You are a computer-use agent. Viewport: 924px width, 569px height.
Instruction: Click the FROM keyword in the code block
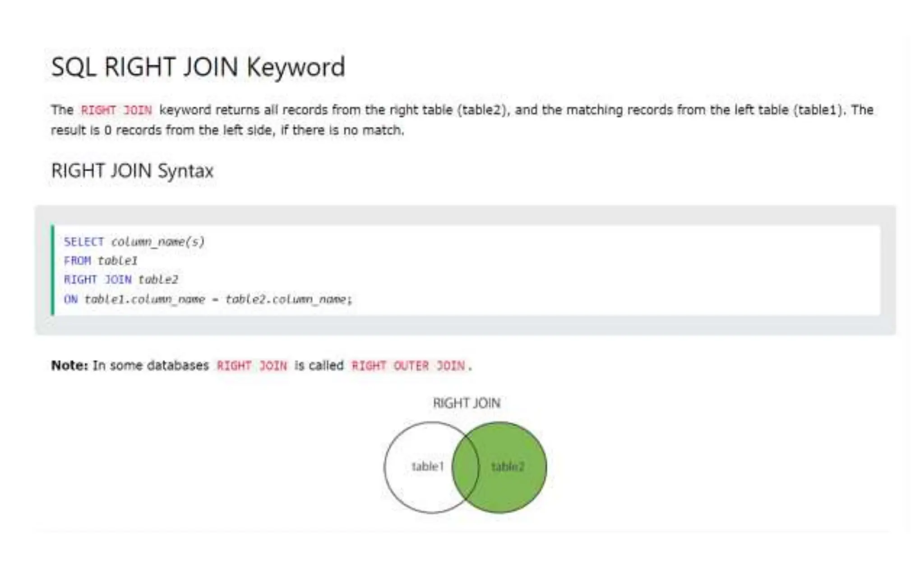(x=77, y=261)
